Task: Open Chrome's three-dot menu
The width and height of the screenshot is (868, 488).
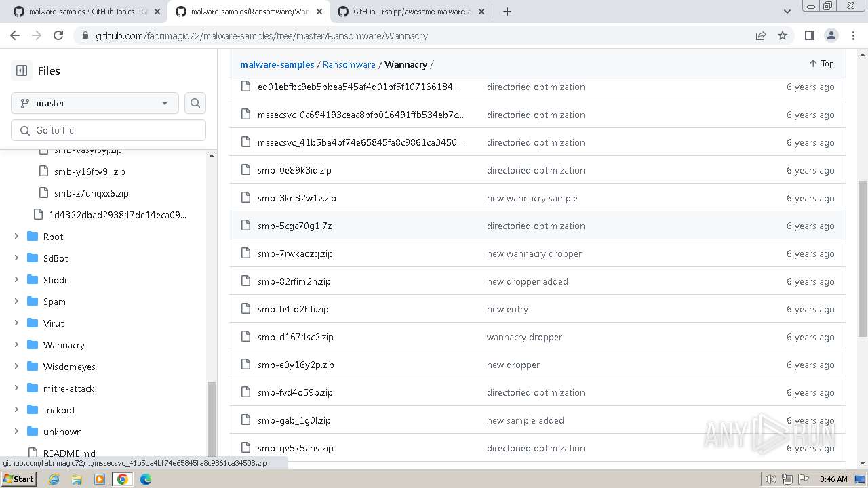Action: click(x=853, y=35)
